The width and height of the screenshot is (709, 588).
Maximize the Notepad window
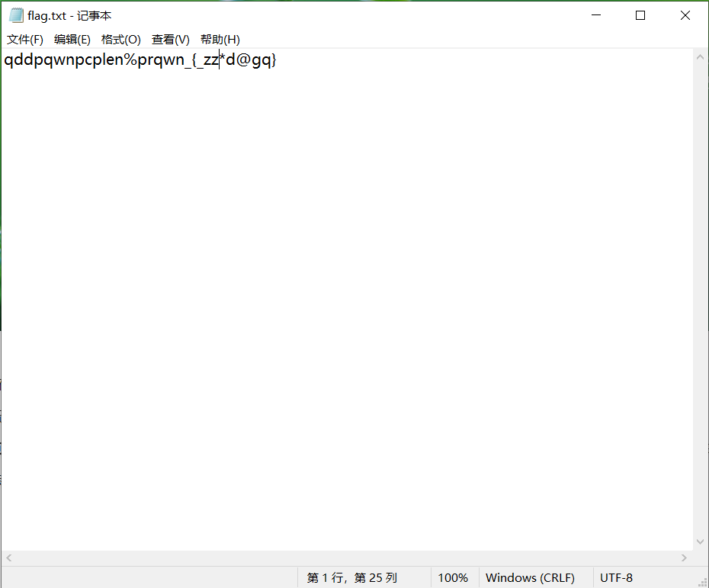640,16
